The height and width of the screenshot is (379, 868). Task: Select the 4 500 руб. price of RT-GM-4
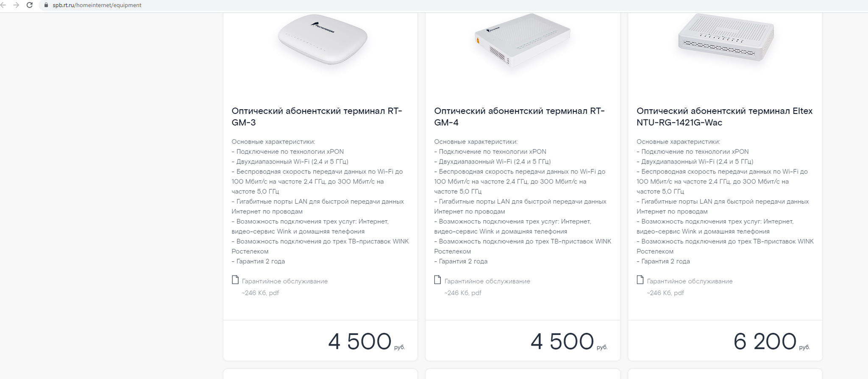coord(569,341)
